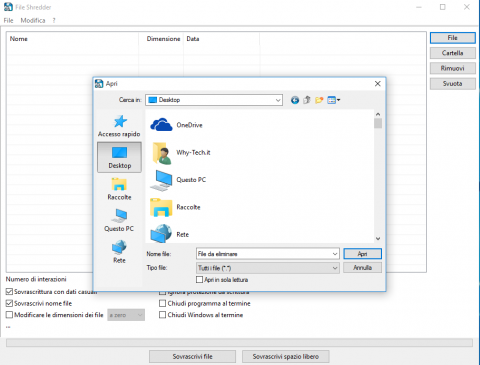Viewport: 480px width, 365px height.
Task: Click the Cartella button
Action: click(453, 53)
